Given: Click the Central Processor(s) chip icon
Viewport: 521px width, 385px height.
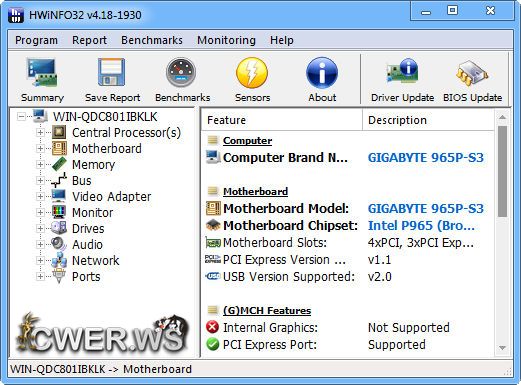Looking at the screenshot, I should (59, 132).
